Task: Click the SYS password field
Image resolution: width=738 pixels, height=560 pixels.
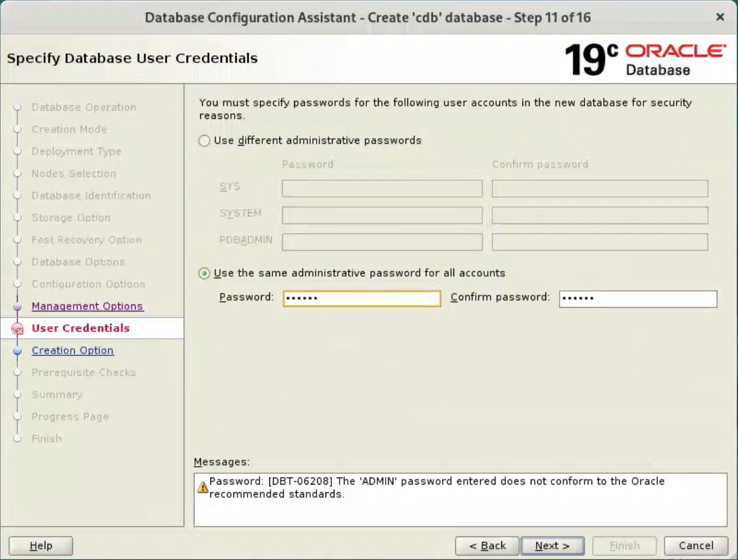Action: (382, 188)
